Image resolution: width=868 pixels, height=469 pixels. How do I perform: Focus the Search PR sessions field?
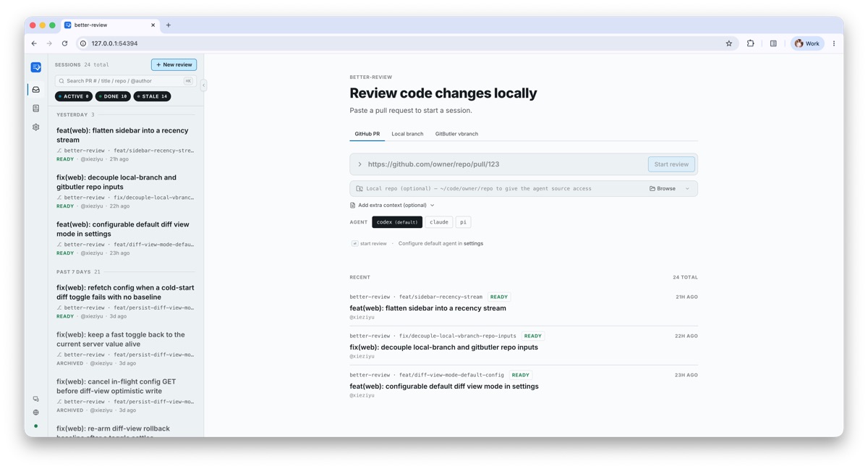pos(125,81)
